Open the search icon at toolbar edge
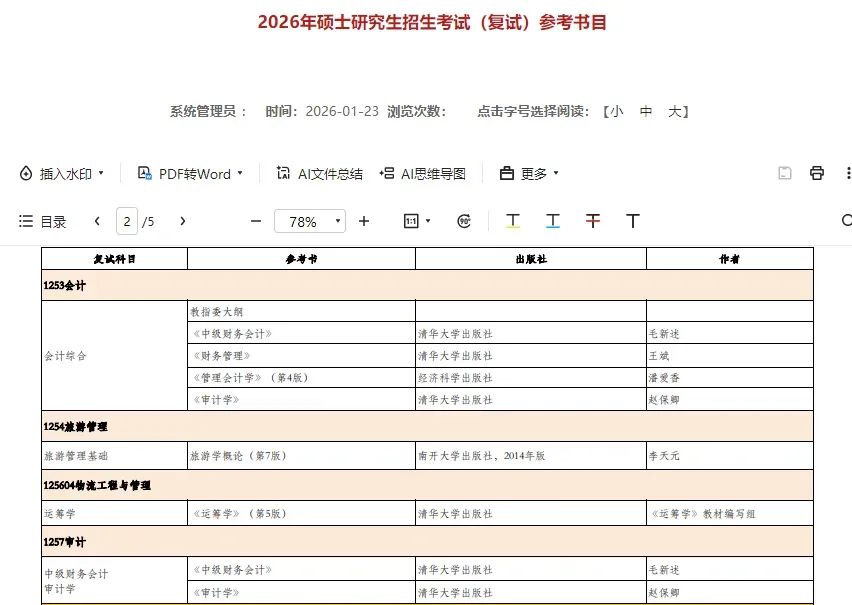Screen dimensions: 852x605 coord(847,221)
